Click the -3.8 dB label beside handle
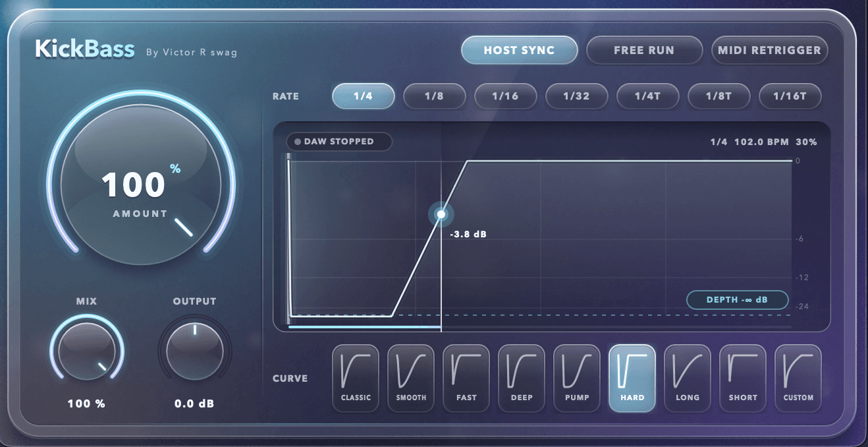Viewport: 868px width, 447px height. (468, 234)
